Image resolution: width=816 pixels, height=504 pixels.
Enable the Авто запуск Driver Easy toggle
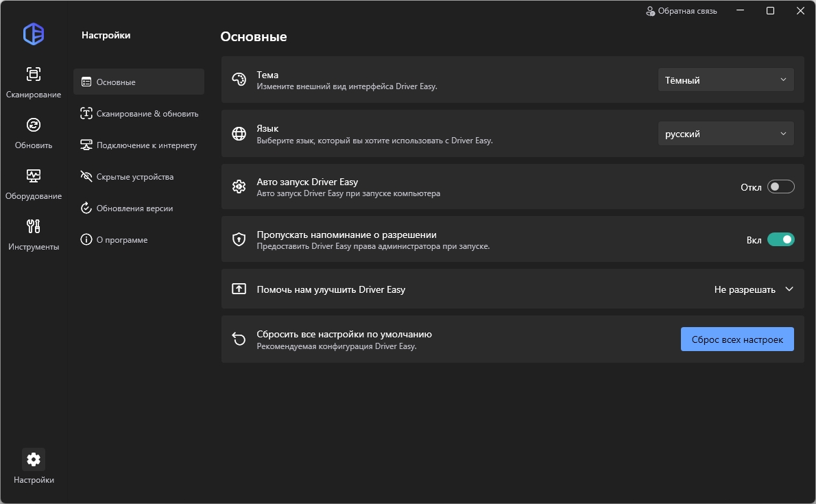[x=780, y=187]
